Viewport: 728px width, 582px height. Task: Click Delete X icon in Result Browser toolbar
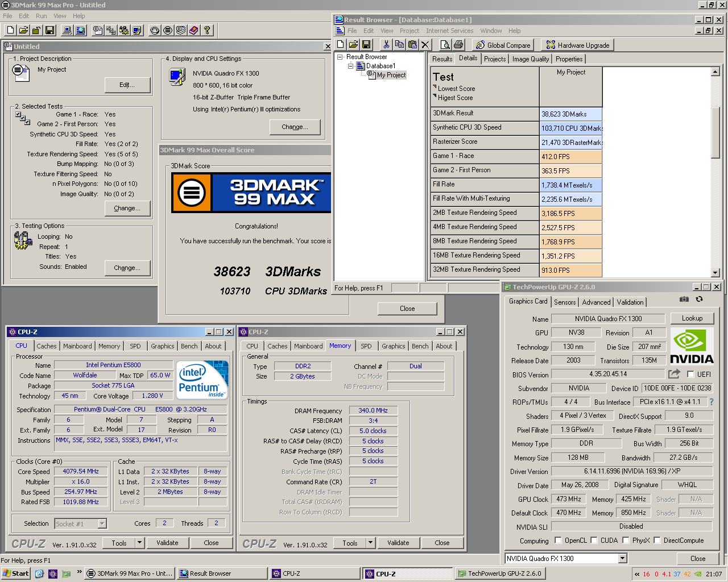[x=425, y=44]
